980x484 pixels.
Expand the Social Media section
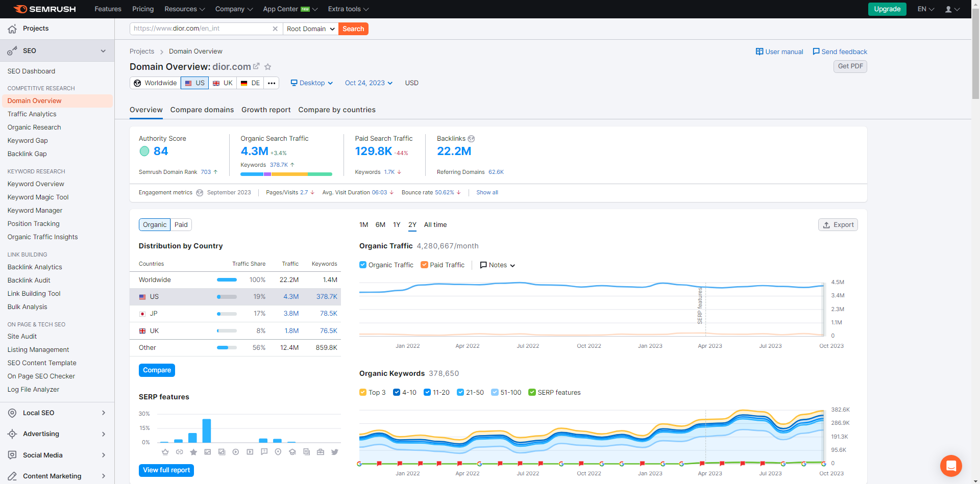pos(104,455)
